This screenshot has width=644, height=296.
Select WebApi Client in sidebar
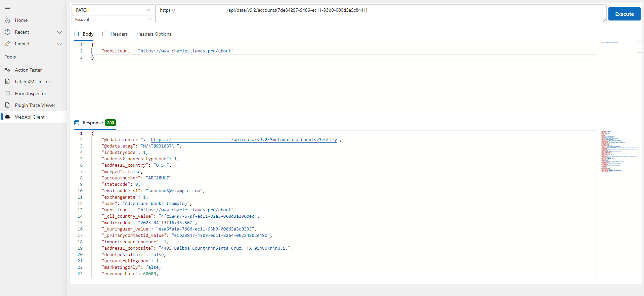coord(34,117)
